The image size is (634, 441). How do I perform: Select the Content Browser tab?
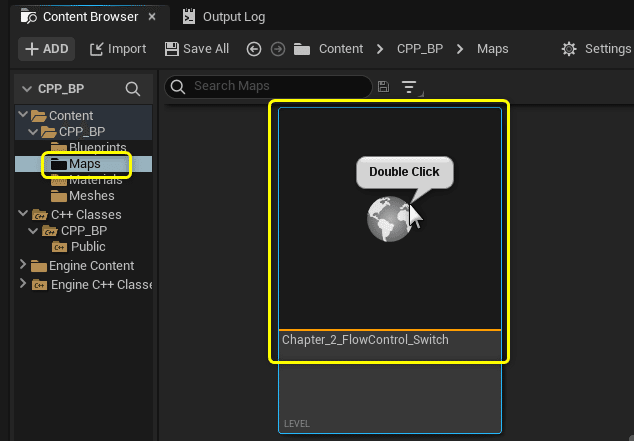[80, 17]
